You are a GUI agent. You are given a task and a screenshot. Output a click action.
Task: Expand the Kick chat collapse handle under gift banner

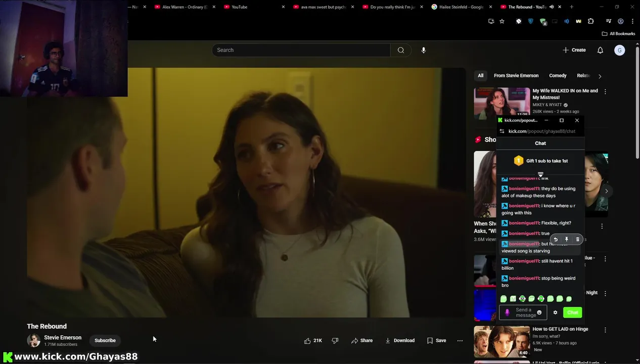540,174
